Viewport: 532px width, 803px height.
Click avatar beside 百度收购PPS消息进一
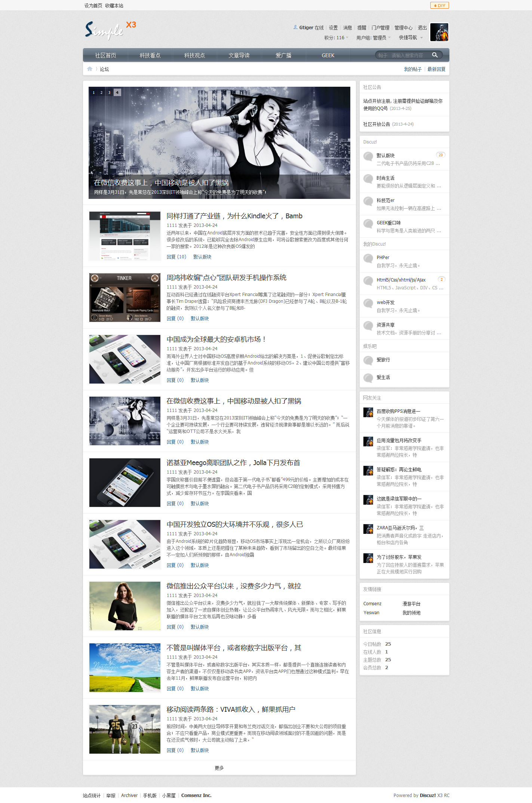coord(368,412)
